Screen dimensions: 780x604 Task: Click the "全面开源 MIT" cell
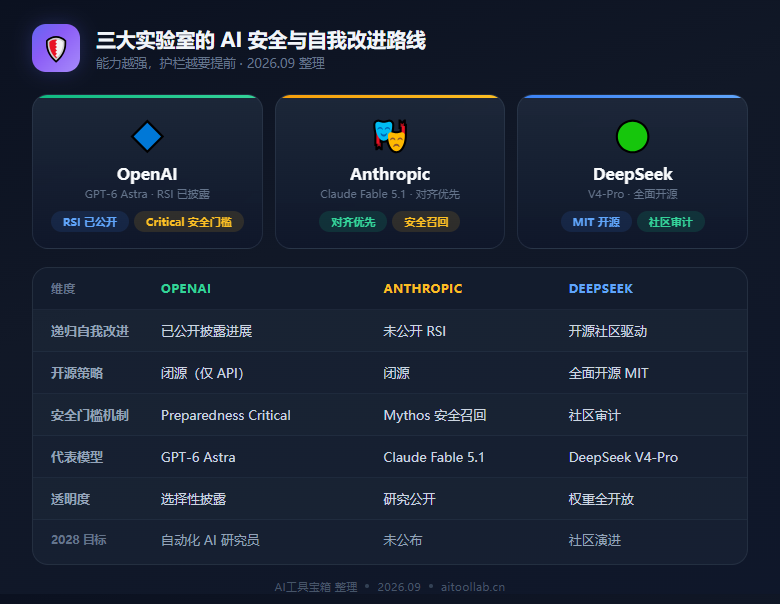coord(608,373)
